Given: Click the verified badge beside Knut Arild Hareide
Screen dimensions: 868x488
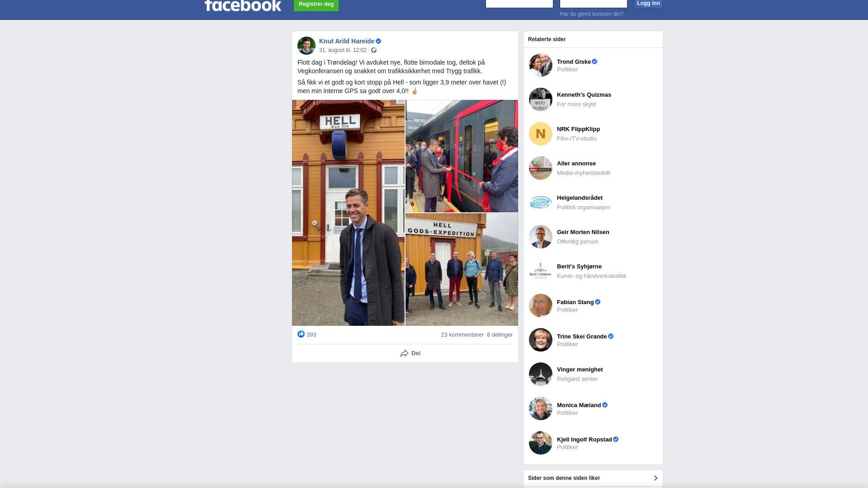Looking at the screenshot, I should pyautogui.click(x=378, y=41).
